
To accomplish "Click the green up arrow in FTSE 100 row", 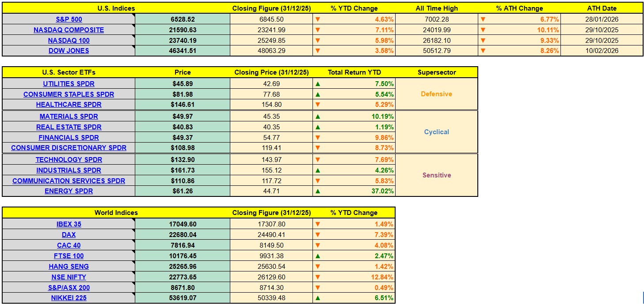I will pos(317,256).
